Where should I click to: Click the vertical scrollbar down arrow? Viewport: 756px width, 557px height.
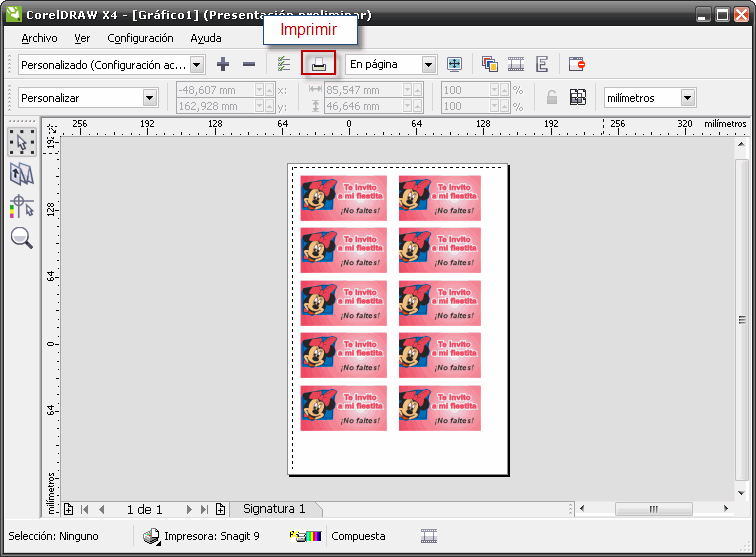741,493
